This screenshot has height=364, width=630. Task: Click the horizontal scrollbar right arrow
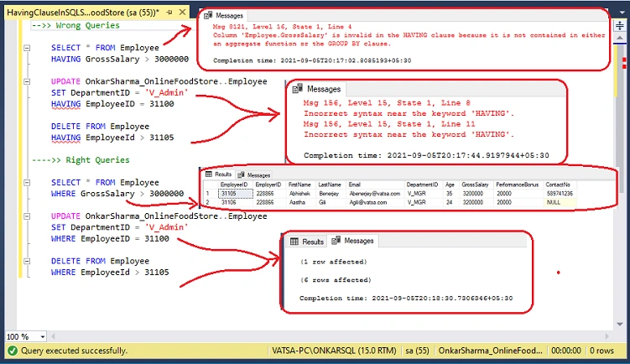pos(607,336)
